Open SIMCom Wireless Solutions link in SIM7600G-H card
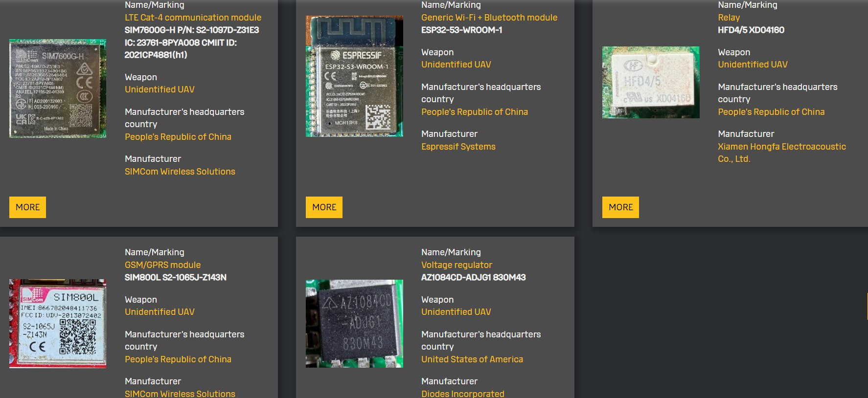The width and height of the screenshot is (868, 398). pos(180,172)
